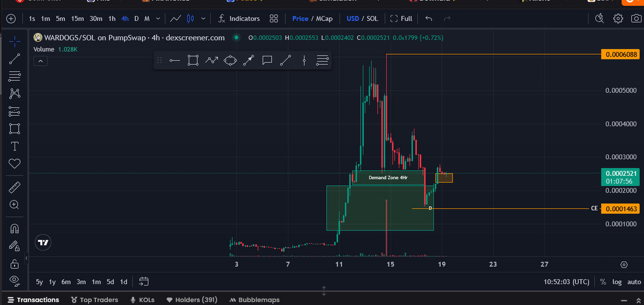Collapse the indicator legend chevron
This screenshot has width=644, height=305.
[x=40, y=61]
